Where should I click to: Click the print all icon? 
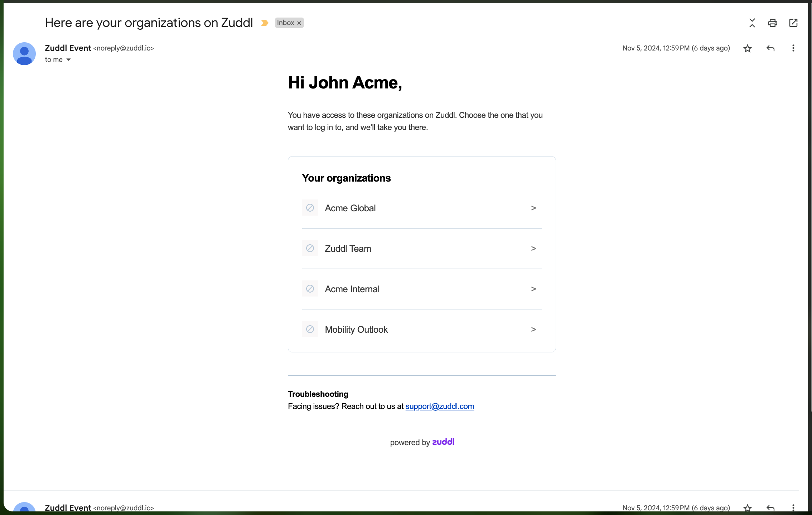(772, 23)
